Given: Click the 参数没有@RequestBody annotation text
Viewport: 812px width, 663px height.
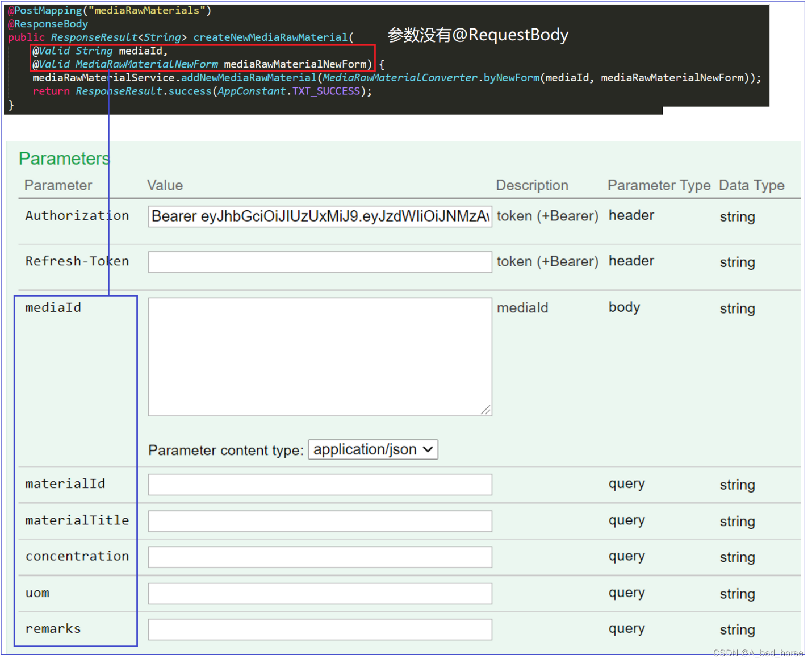Looking at the screenshot, I should pyautogui.click(x=478, y=35).
